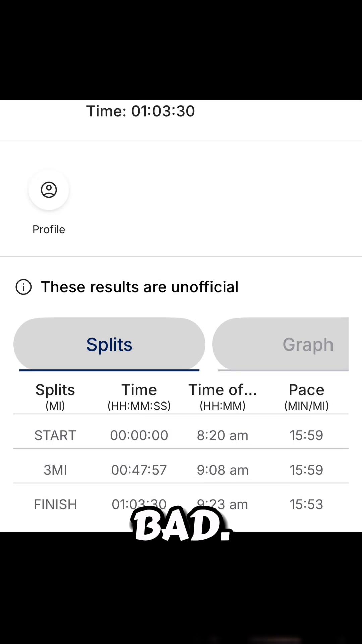Select the START split row

pyautogui.click(x=181, y=435)
